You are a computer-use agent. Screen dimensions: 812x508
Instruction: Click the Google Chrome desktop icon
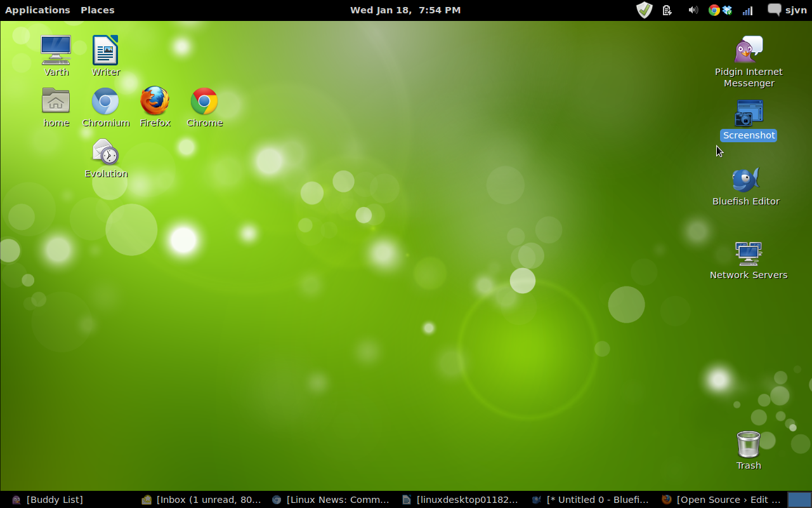pyautogui.click(x=204, y=102)
